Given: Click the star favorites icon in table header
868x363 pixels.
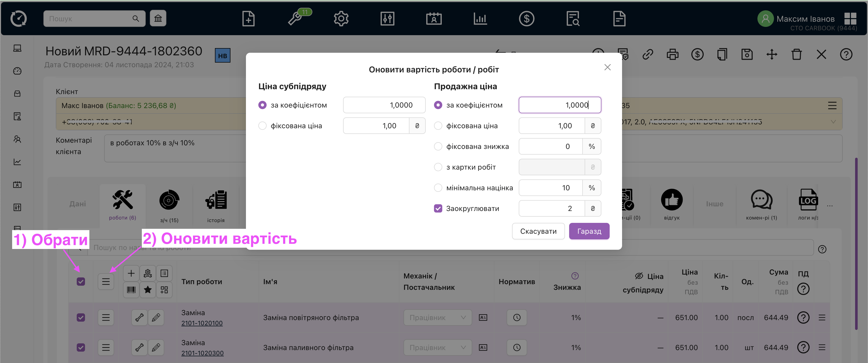Looking at the screenshot, I should 148,290.
